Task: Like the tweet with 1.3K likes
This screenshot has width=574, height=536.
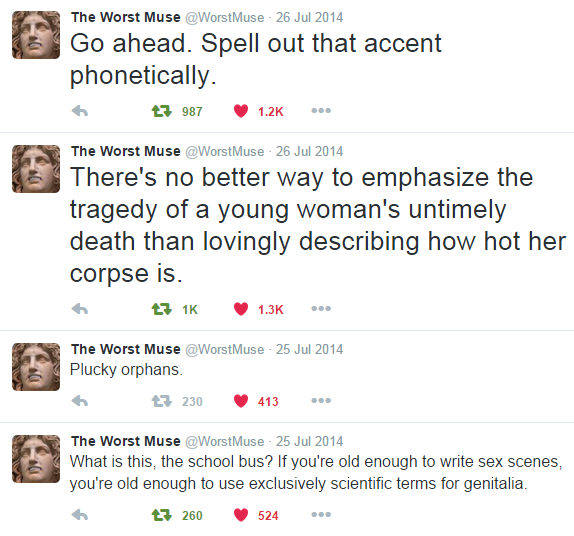Action: [x=241, y=309]
